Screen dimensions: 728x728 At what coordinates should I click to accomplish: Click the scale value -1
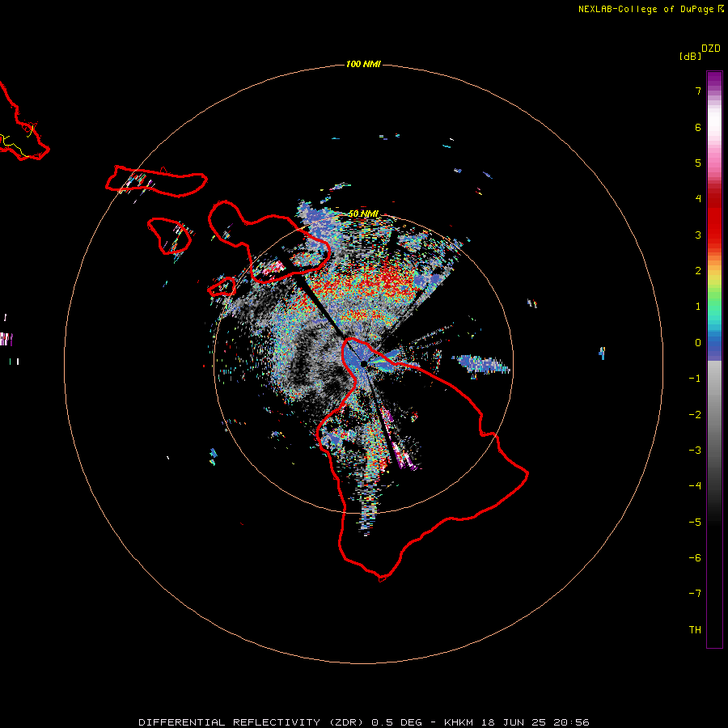click(x=695, y=379)
